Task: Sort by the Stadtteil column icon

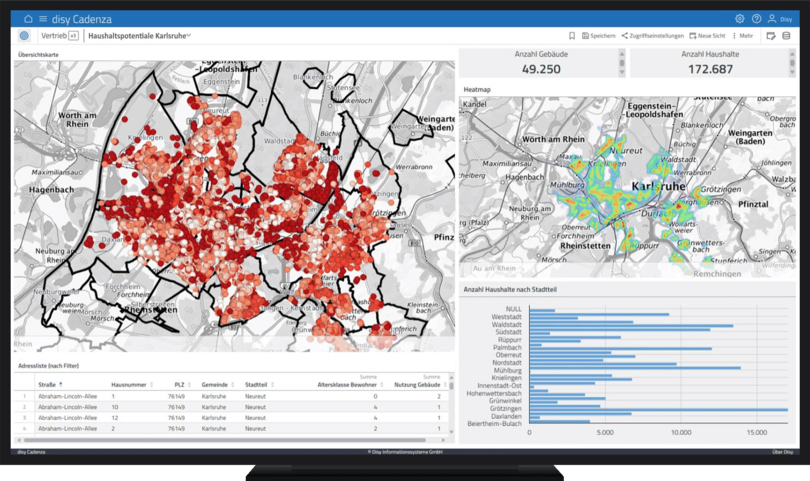Action: [272, 384]
